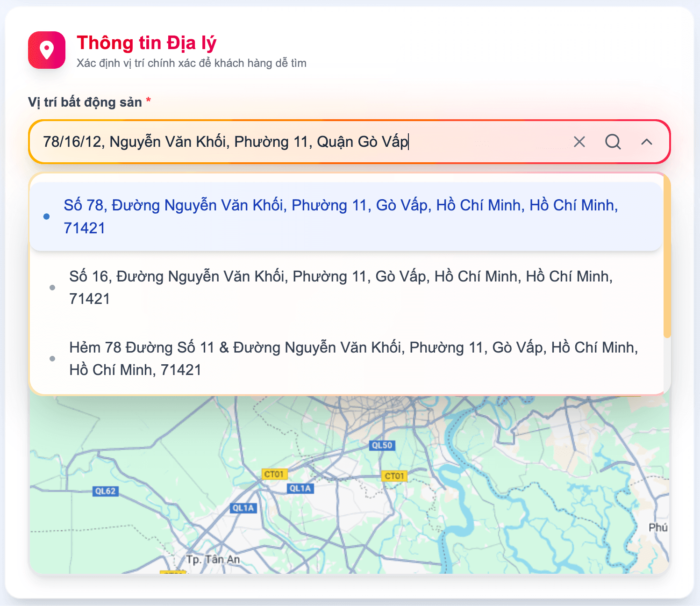Click the blue bullet of the Số 78 suggestion
This screenshot has height=606, width=700.
click(47, 216)
